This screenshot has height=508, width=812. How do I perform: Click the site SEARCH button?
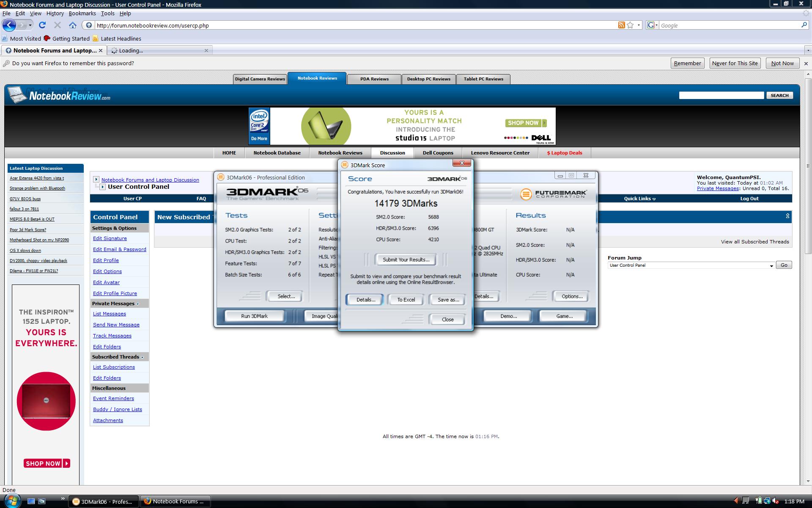pyautogui.click(x=779, y=95)
